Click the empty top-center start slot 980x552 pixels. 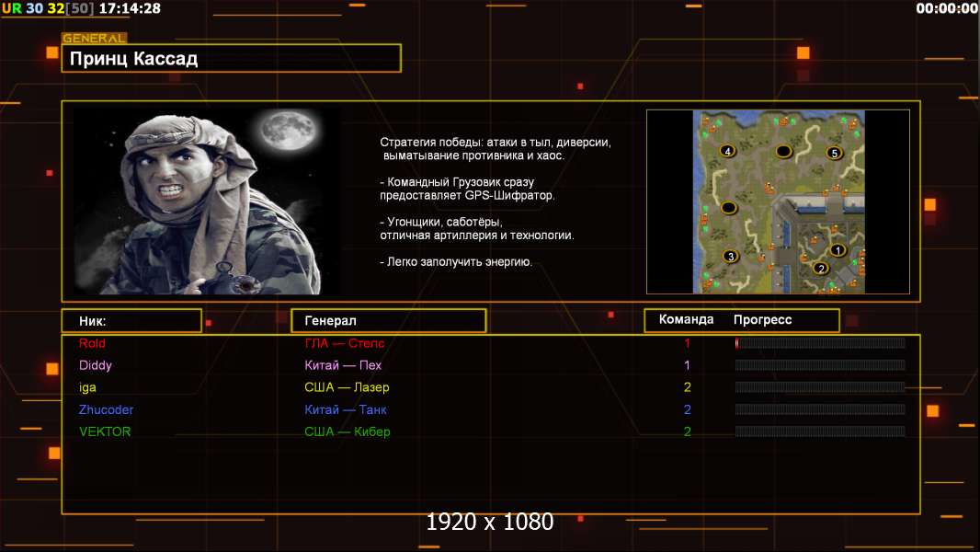click(x=783, y=151)
